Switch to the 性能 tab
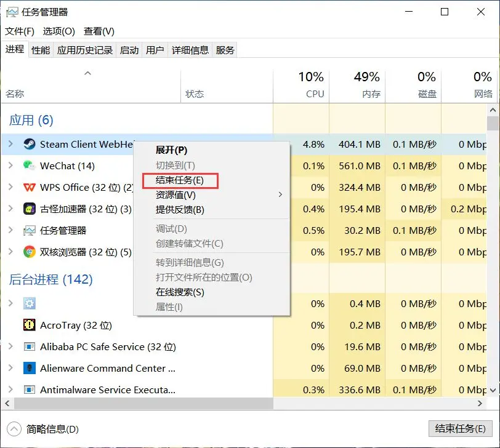This screenshot has height=448, width=500. [41, 50]
